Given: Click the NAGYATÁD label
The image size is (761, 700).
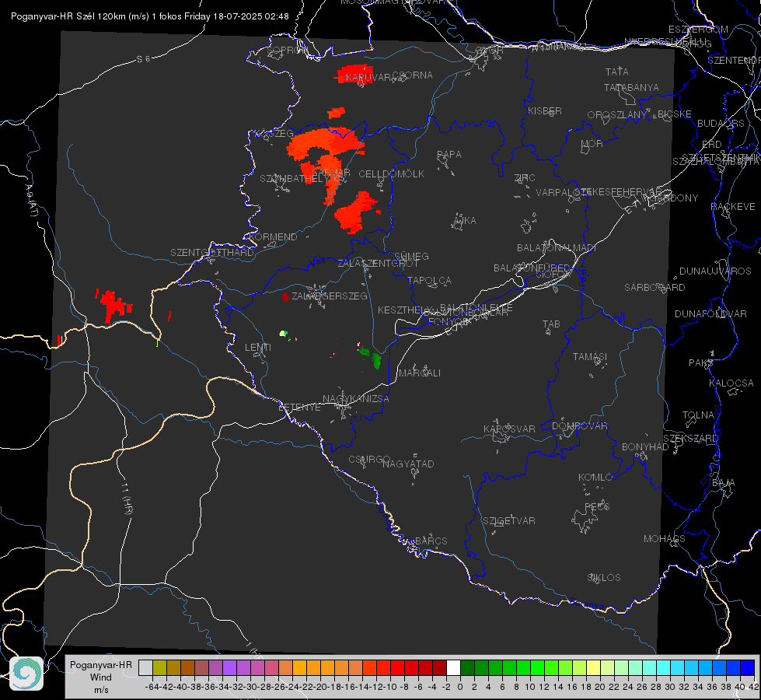Looking at the screenshot, I should point(408,464).
